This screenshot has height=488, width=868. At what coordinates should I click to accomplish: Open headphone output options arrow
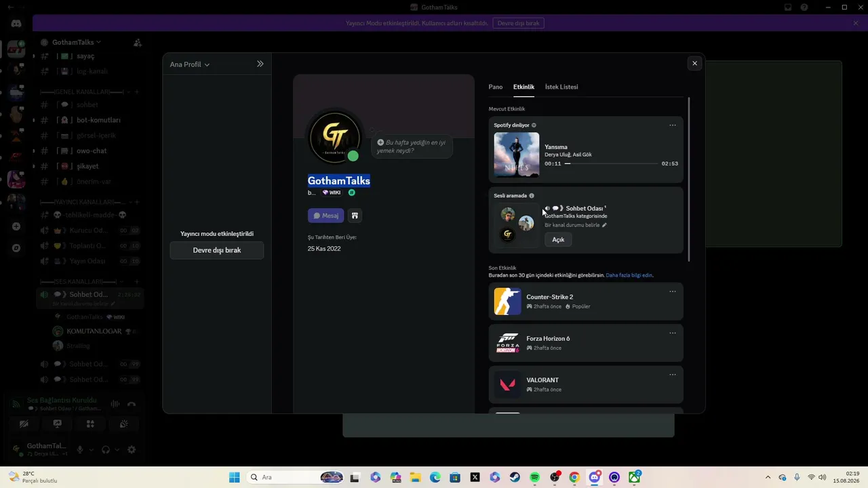(117, 449)
